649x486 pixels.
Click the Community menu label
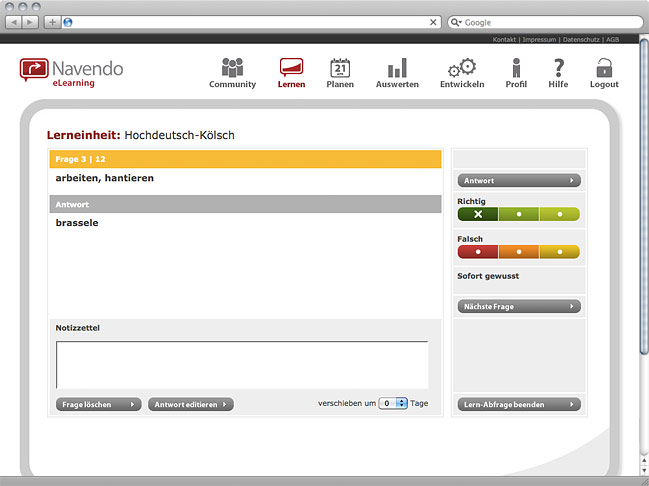(x=232, y=84)
